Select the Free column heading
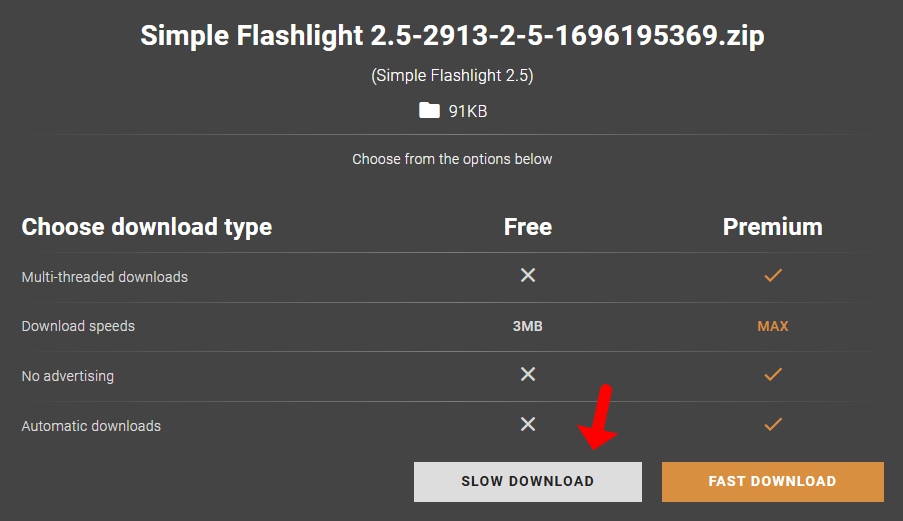Viewport: 903px width, 521px height. tap(528, 227)
